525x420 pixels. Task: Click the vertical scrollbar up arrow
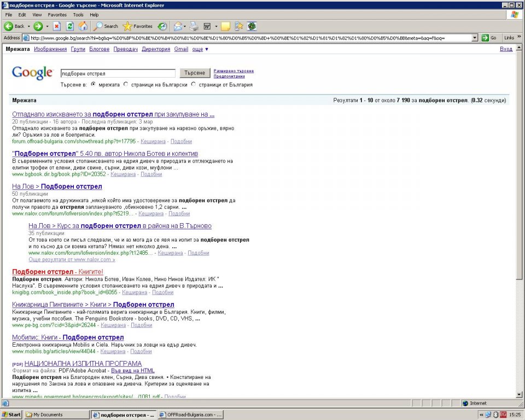coord(519,48)
